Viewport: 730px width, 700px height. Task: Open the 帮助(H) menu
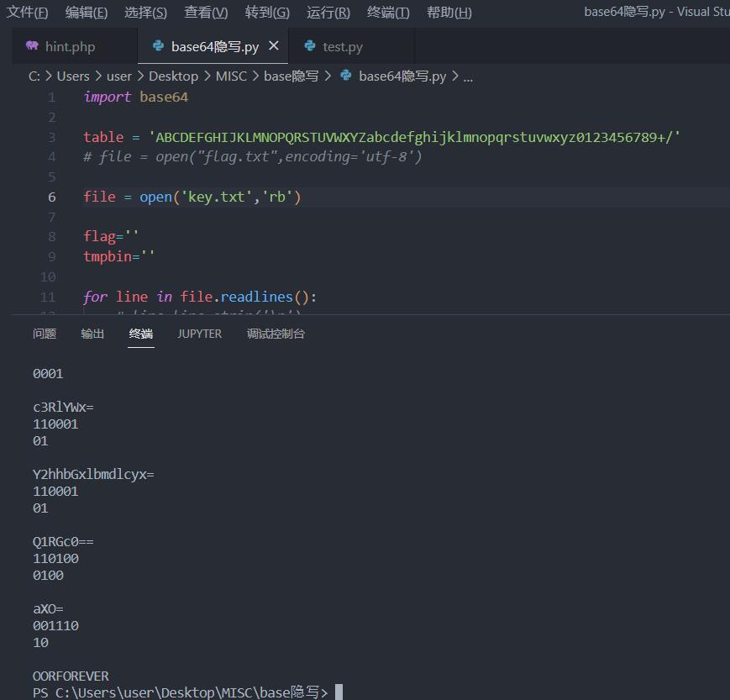coord(449,12)
